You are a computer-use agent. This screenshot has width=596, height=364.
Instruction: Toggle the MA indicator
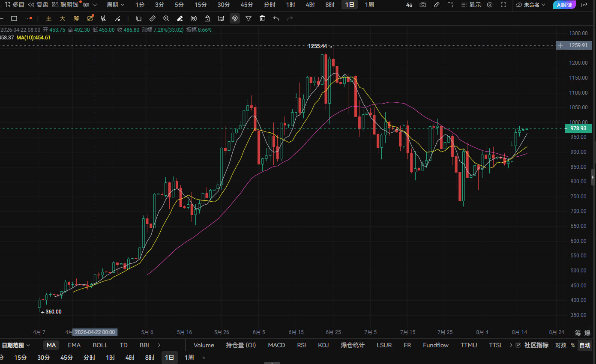(51, 345)
